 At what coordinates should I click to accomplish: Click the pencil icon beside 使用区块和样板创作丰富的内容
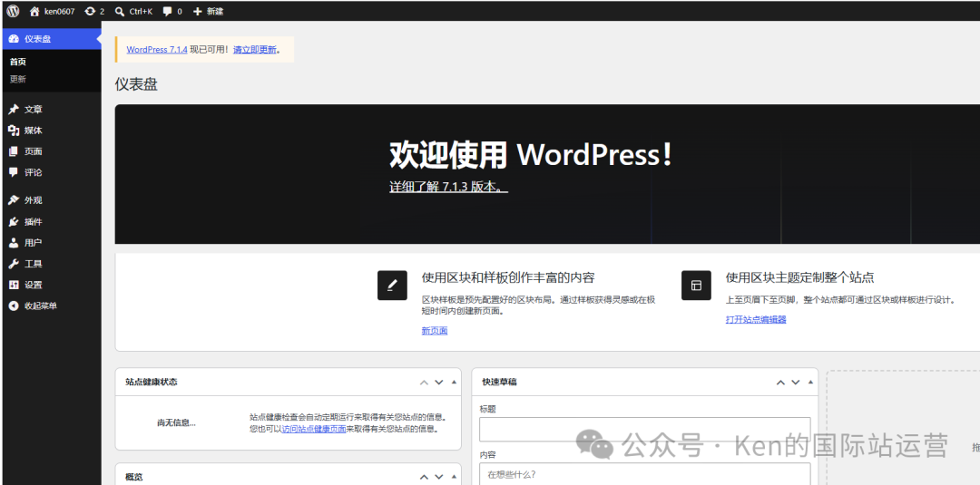(393, 286)
